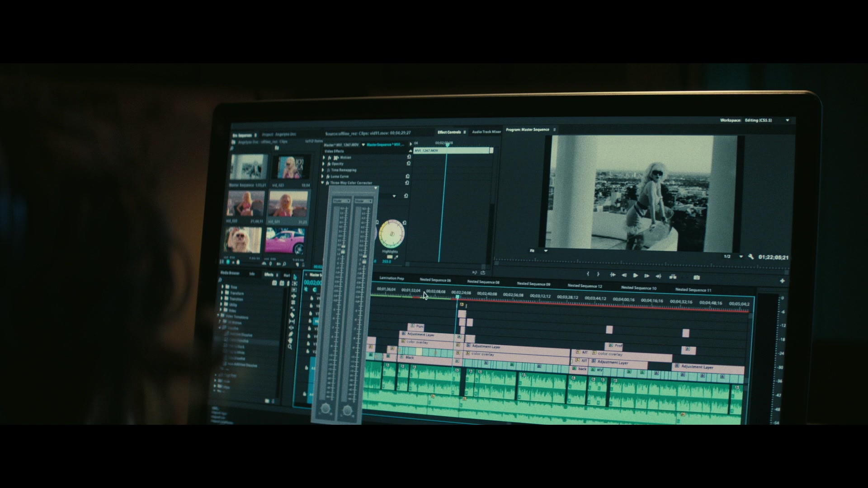868x488 pixels.
Task: Open the Lamination Prep sequence tab
Action: pyautogui.click(x=392, y=278)
